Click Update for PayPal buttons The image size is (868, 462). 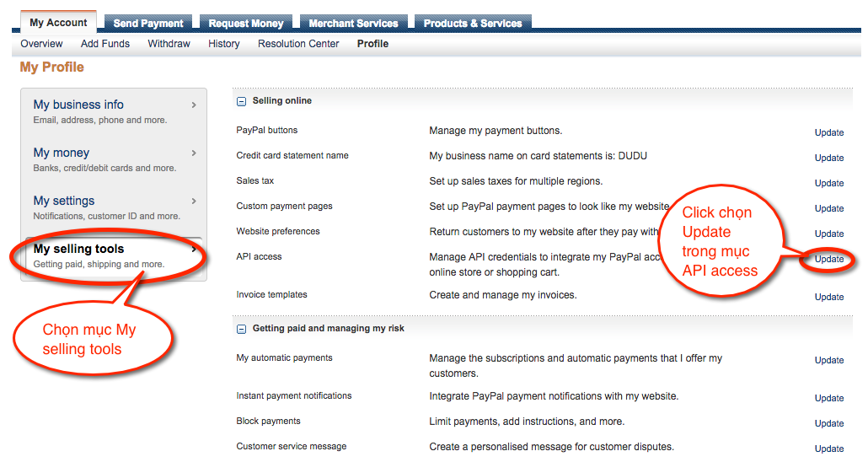coord(828,132)
